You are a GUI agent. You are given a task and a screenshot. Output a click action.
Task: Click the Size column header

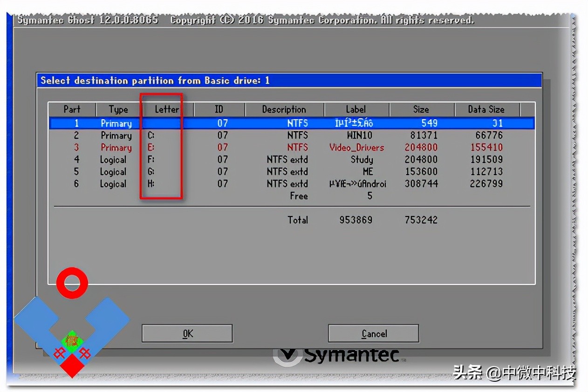point(421,109)
